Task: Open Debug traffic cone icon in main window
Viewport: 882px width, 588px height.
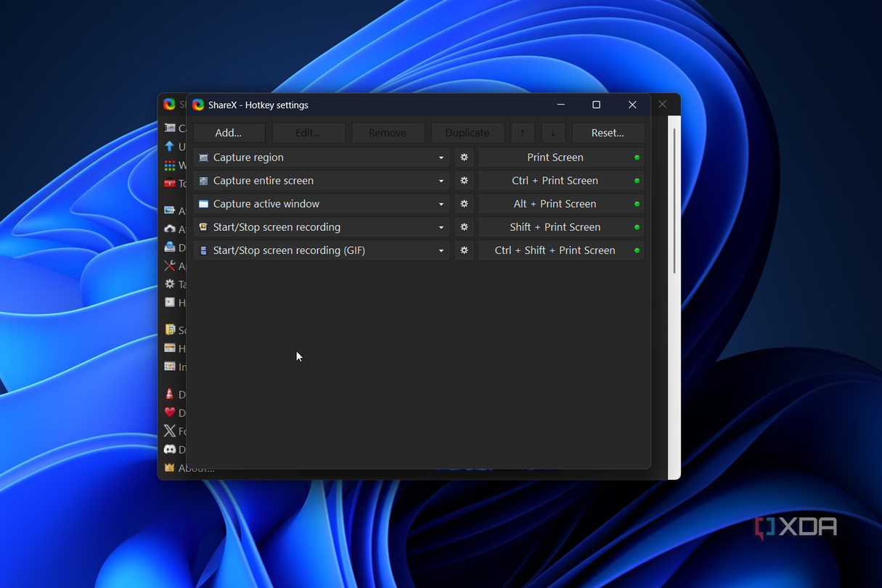Action: (170, 394)
